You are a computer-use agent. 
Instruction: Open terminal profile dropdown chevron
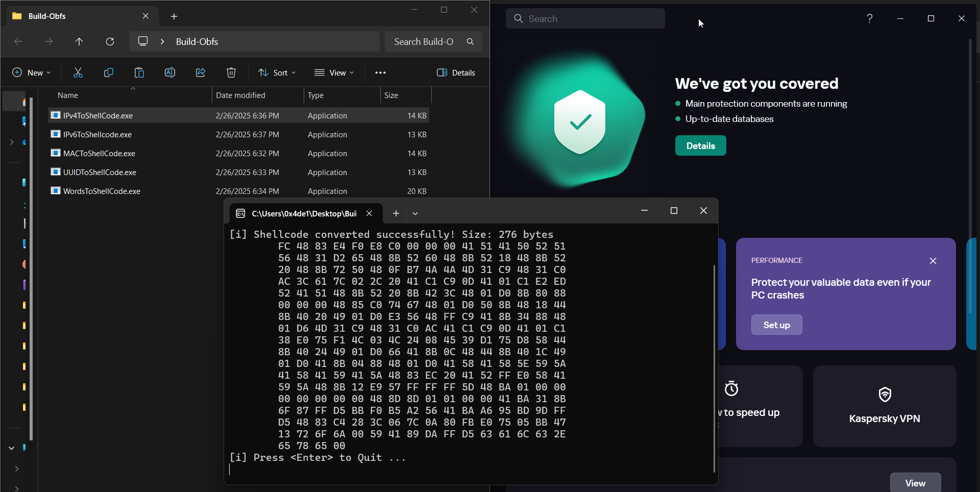[x=415, y=213]
